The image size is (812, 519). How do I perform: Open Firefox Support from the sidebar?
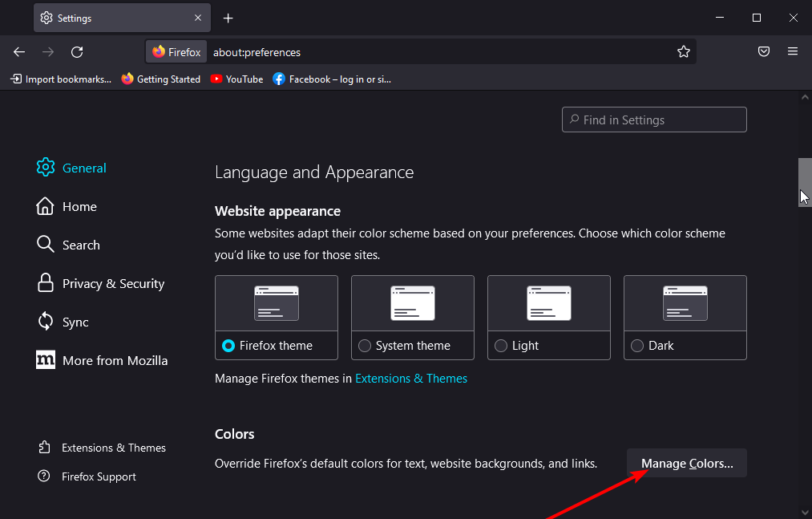(x=87, y=476)
